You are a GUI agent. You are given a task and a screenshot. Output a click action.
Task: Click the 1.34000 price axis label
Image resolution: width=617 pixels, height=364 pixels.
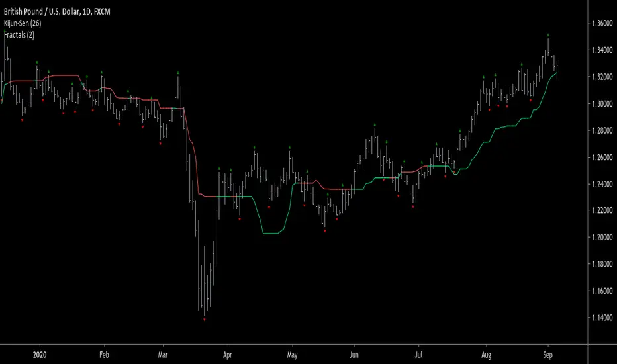[602, 50]
